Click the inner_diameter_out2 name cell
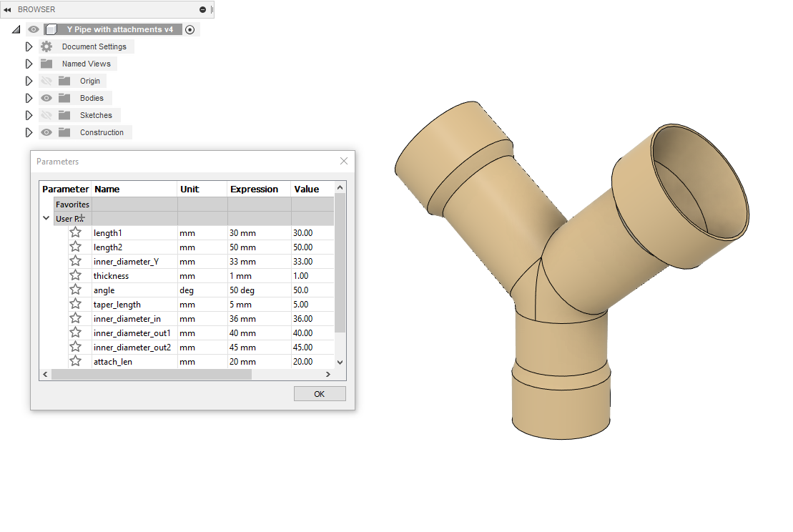 pos(134,348)
